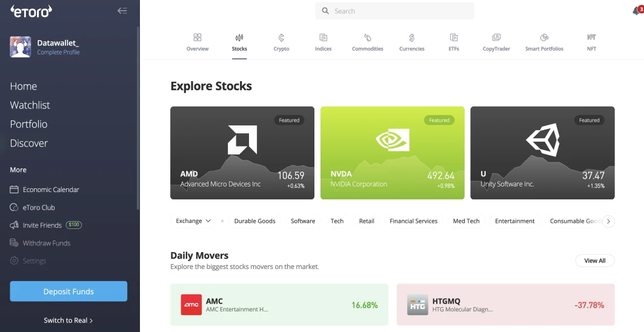Viewport: 644px width, 332px height.
Task: Go to Home in sidebar
Action: click(24, 86)
